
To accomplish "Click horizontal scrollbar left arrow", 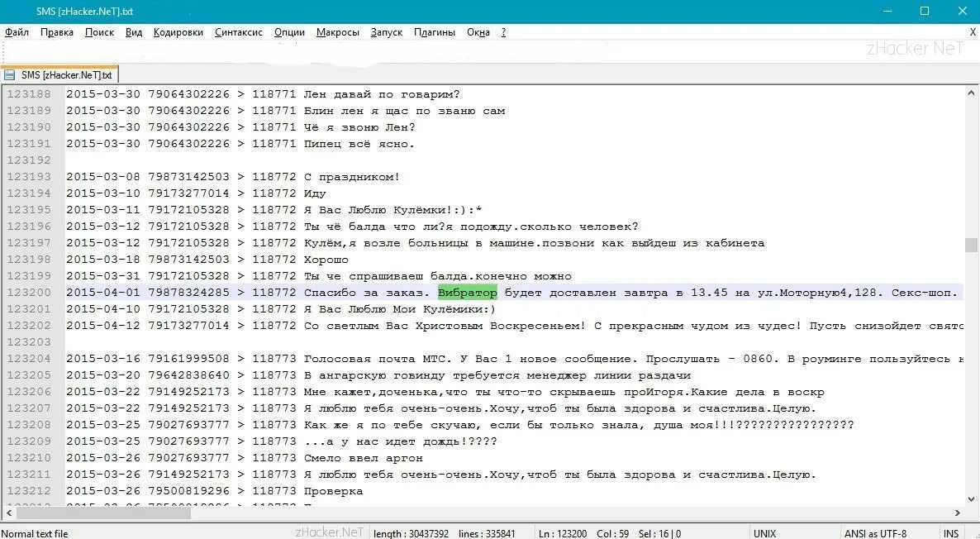I will [8, 513].
